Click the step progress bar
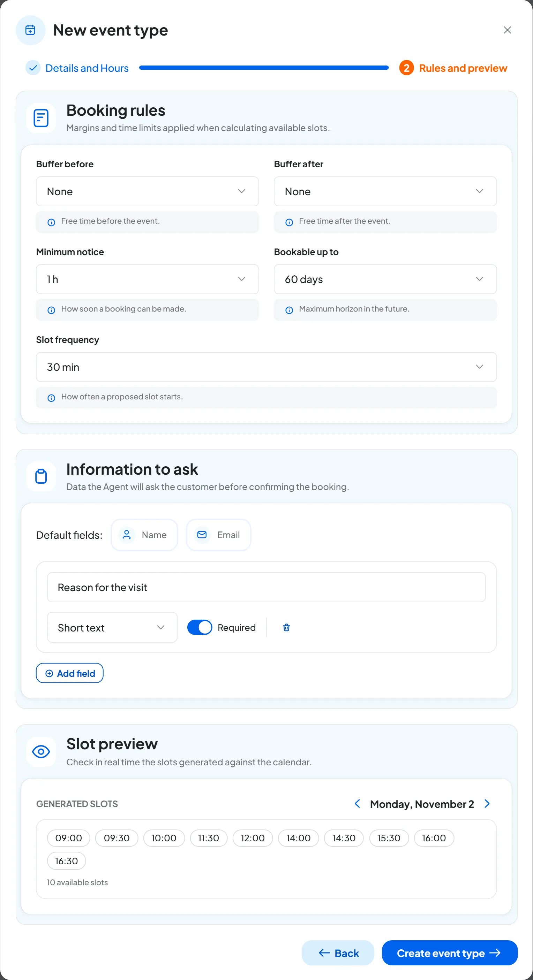533x980 pixels. pyautogui.click(x=264, y=68)
